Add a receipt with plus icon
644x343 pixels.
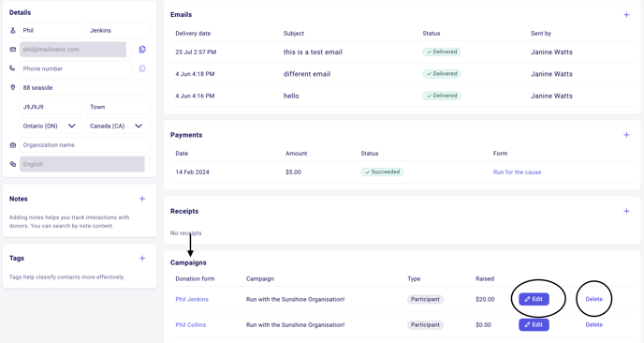click(x=626, y=211)
